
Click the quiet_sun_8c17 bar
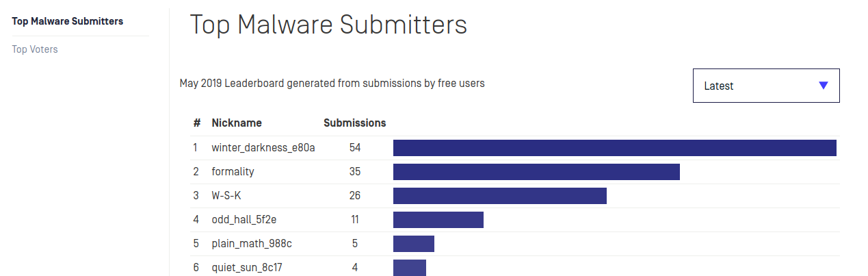(x=409, y=267)
